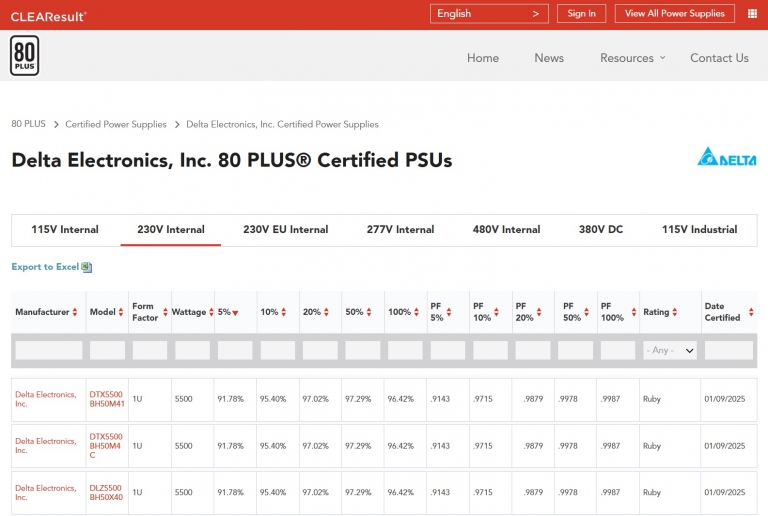Image resolution: width=768 pixels, height=516 pixels.
Task: Open the News navigation link
Action: (549, 58)
